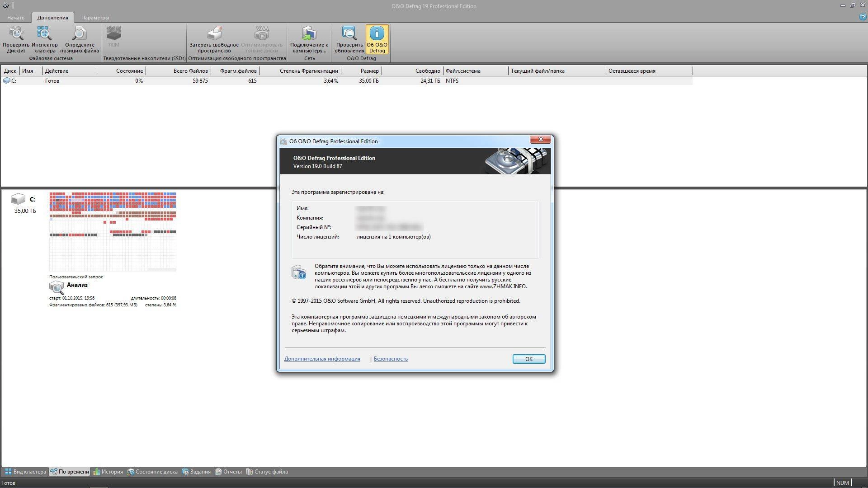868x488 pixels.
Task: Click the NTFS file system cell
Action: tap(452, 81)
